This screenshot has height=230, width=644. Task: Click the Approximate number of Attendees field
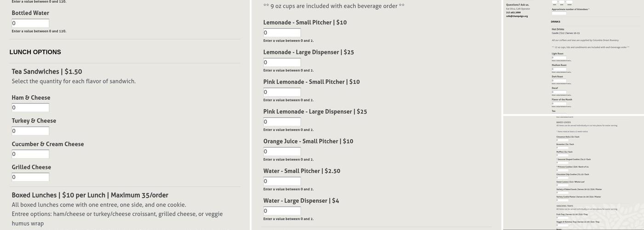tap(559, 13)
